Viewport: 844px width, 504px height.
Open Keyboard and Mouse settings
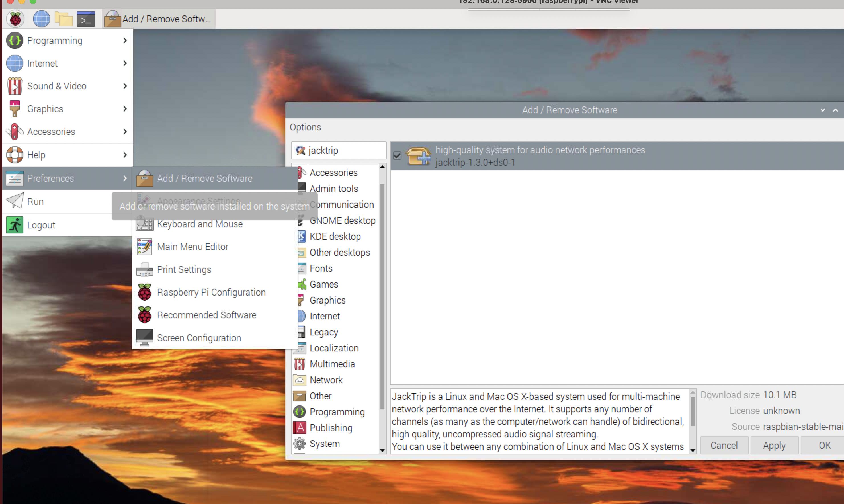pos(215,224)
